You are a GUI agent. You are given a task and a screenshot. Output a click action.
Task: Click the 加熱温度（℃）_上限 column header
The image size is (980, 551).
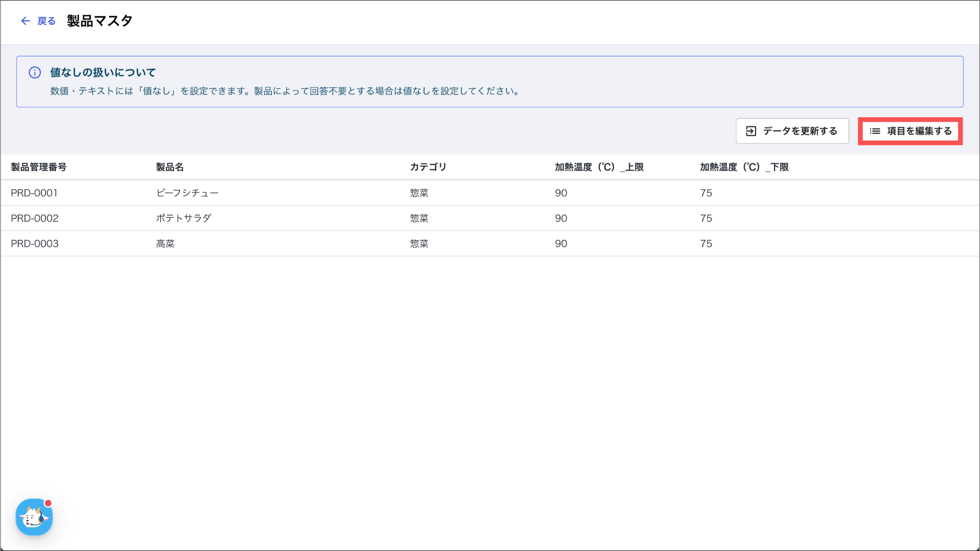[599, 167]
